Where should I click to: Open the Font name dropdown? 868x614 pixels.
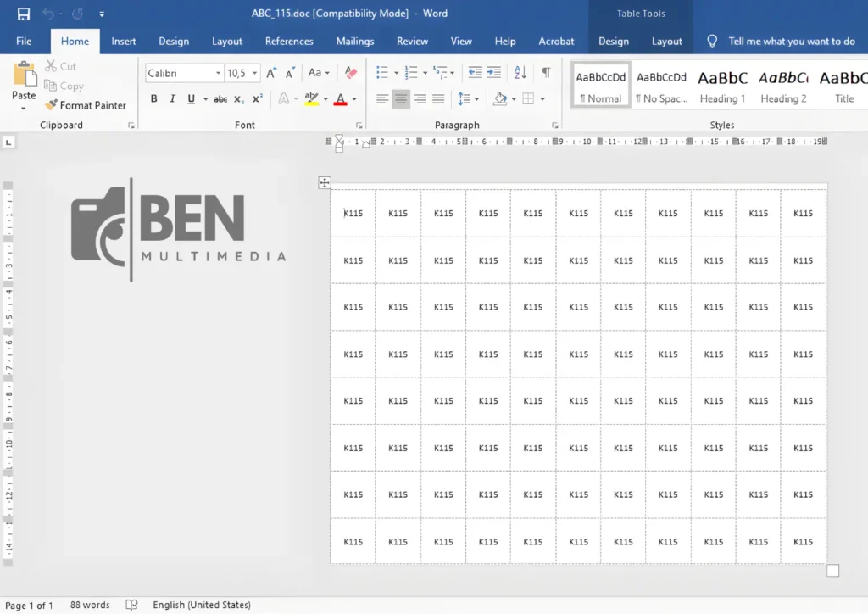click(x=217, y=73)
